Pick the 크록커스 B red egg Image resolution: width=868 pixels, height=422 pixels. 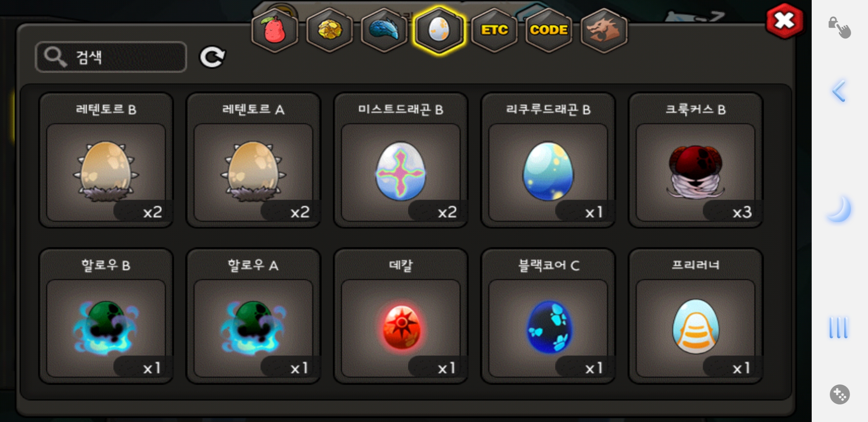696,160
